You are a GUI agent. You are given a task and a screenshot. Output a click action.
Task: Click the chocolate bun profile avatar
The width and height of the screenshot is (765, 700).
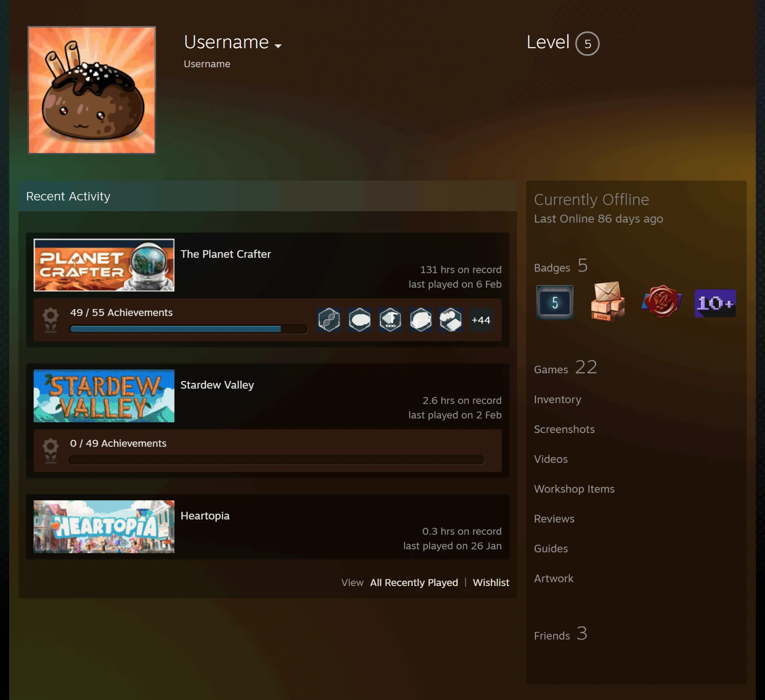(x=92, y=90)
